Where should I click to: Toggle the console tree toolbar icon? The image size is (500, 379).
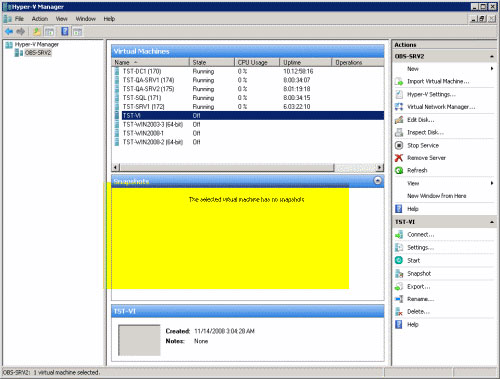(49, 32)
